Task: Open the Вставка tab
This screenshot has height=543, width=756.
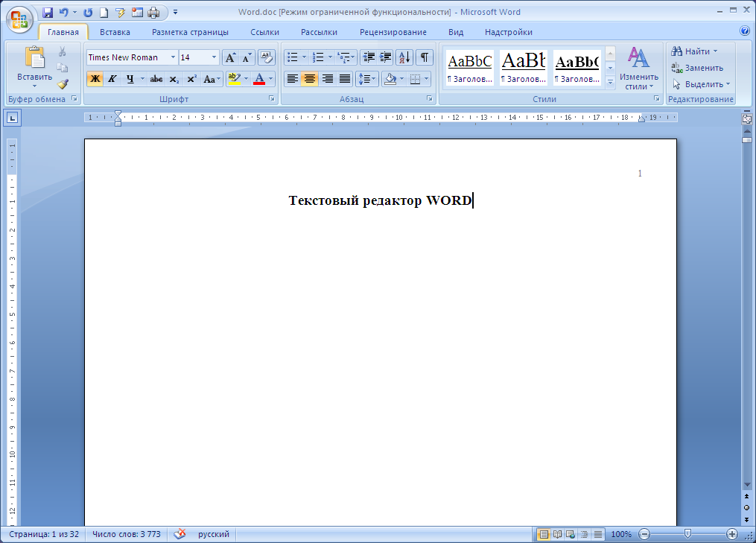Action: [115, 32]
